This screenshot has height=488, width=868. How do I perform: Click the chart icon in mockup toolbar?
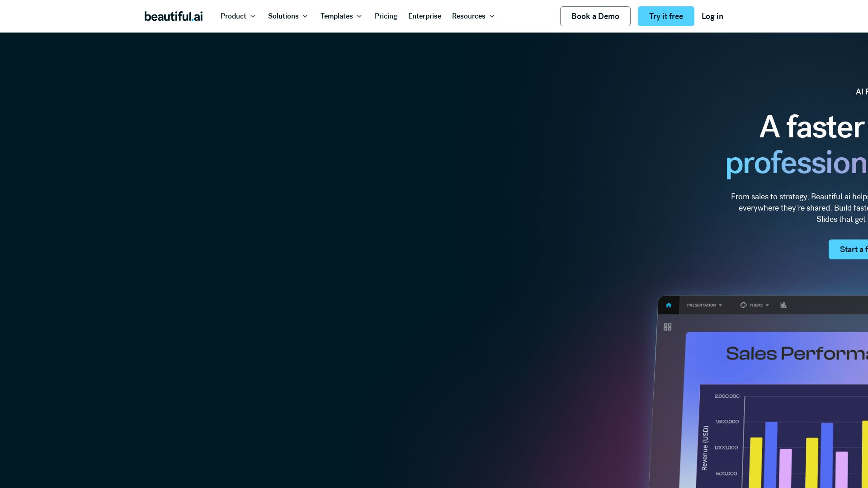783,305
